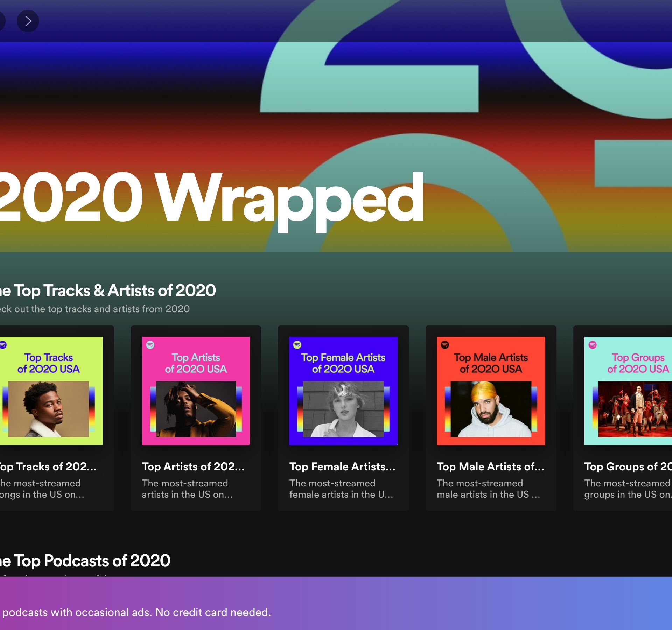The width and height of the screenshot is (672, 630).
Task: Open the Top Artists of 2020 USA cover
Action: 196,391
